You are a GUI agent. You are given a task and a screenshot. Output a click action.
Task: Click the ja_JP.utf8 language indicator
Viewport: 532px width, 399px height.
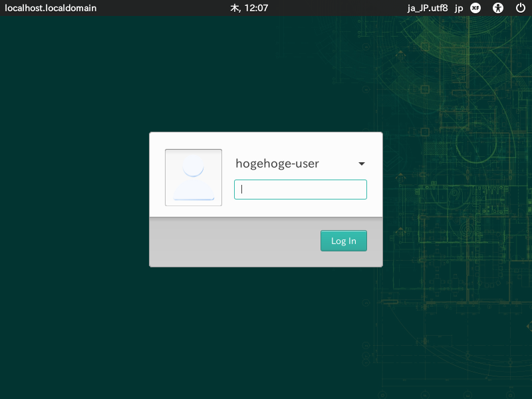(x=428, y=8)
